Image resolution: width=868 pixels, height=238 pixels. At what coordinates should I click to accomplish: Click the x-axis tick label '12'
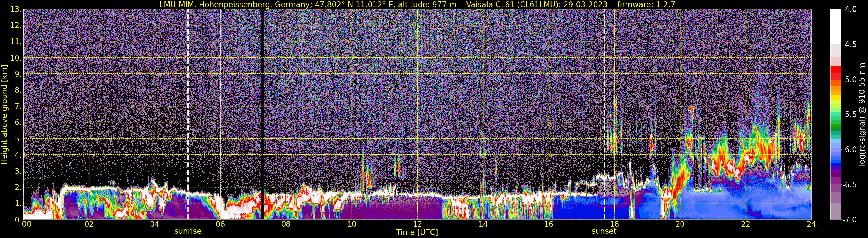417,224
